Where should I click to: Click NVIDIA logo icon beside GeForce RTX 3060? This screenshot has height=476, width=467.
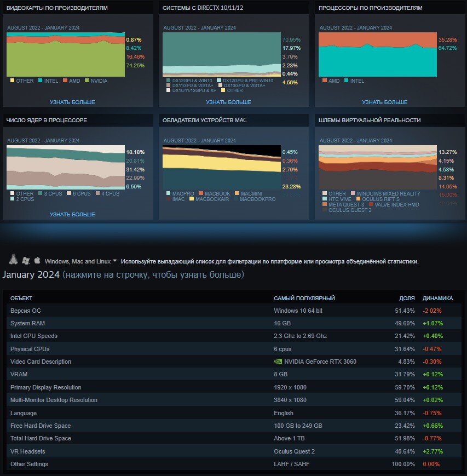(278, 362)
